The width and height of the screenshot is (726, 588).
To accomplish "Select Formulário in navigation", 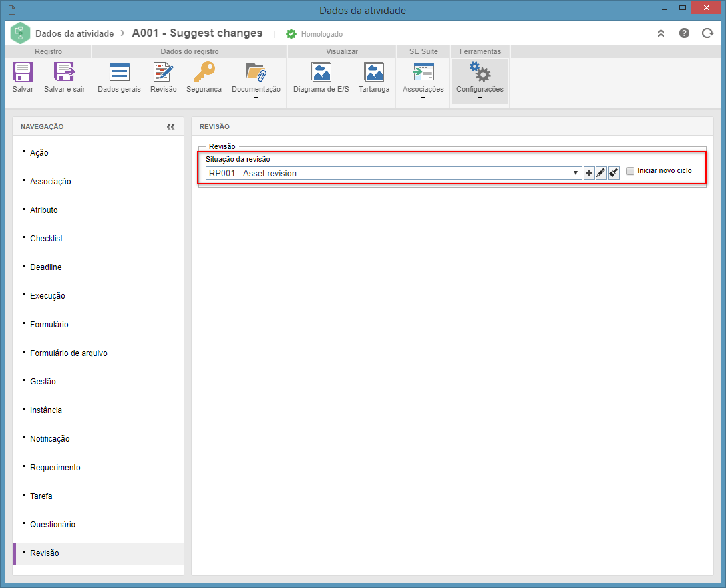I will point(49,325).
